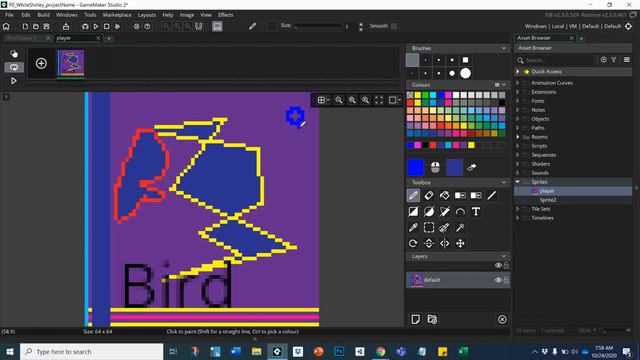640x360 pixels.
Task: Select the Text tool
Action: point(476,211)
